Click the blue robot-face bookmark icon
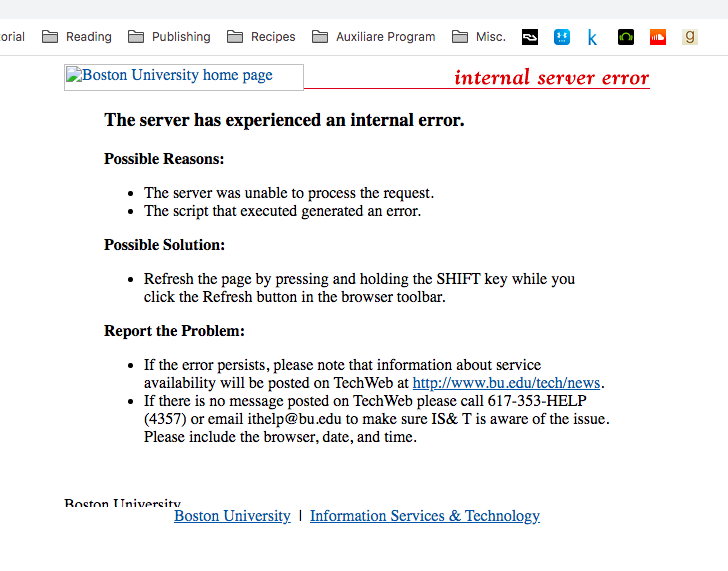The width and height of the screenshot is (728, 571). coord(562,37)
